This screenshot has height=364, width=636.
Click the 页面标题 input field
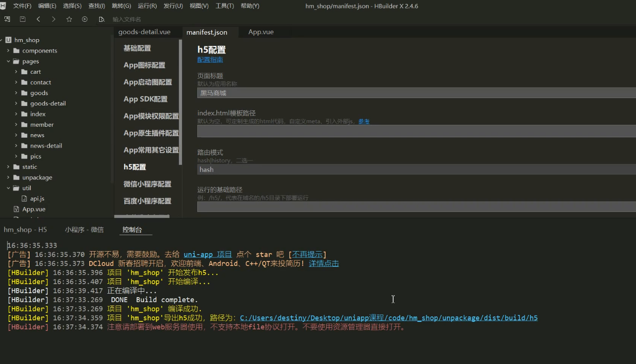[416, 93]
